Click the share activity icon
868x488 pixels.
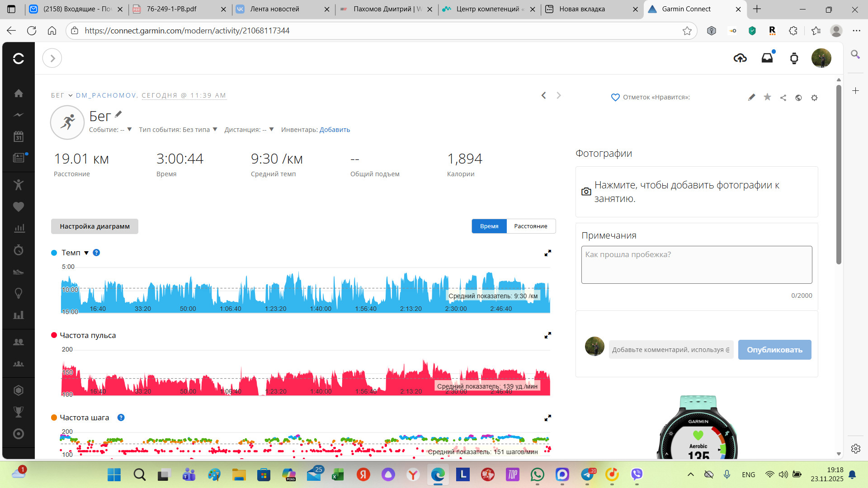tap(783, 98)
